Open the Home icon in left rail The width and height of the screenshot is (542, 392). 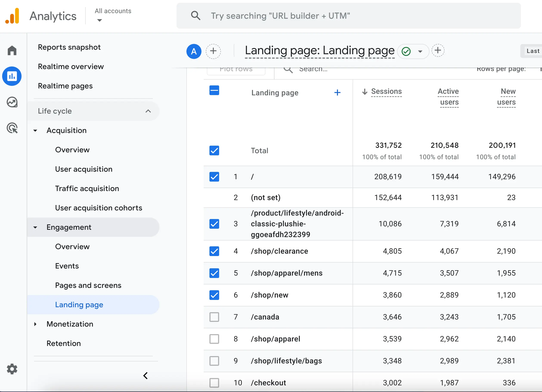click(x=12, y=50)
